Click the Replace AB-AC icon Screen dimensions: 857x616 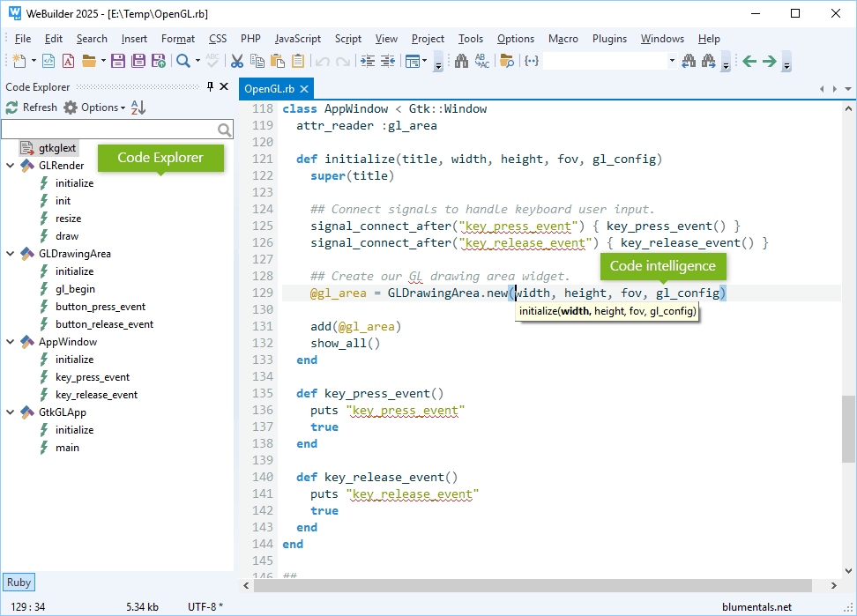(x=481, y=61)
